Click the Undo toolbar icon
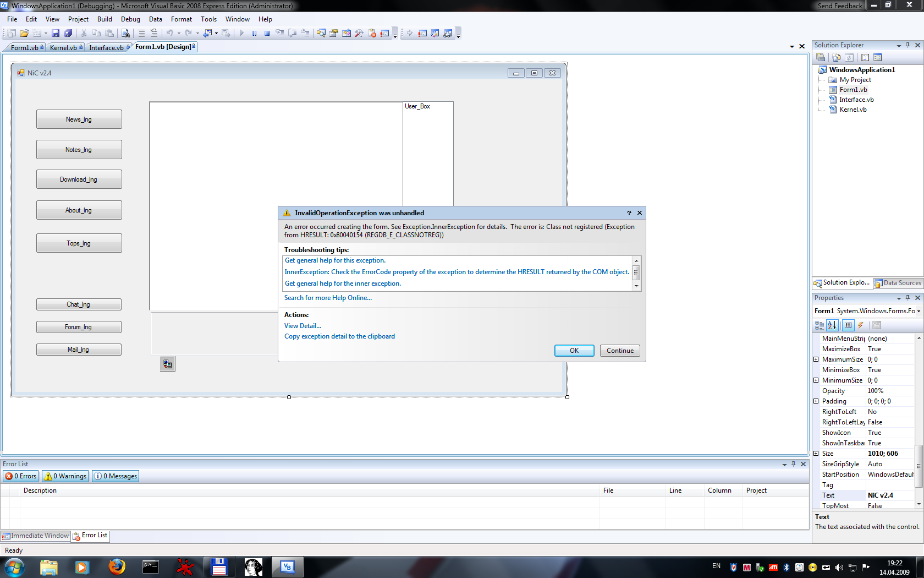This screenshot has height=578, width=924. point(170,33)
